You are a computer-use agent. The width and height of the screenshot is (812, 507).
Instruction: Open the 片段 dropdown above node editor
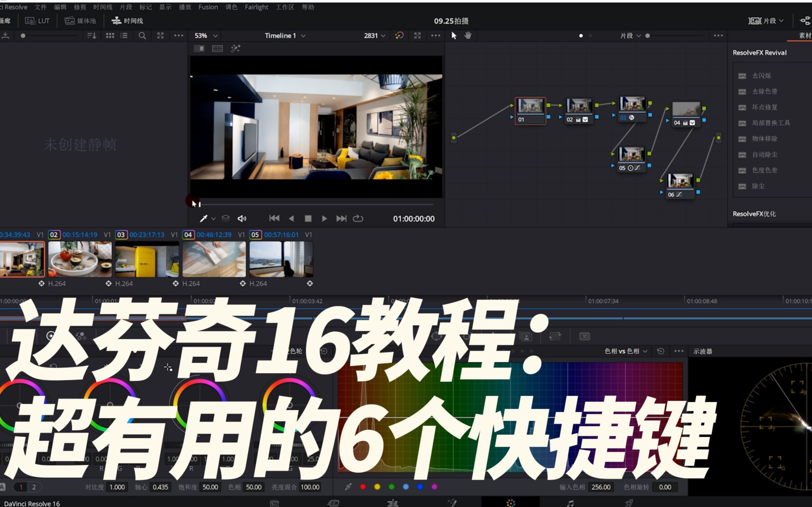pos(630,36)
